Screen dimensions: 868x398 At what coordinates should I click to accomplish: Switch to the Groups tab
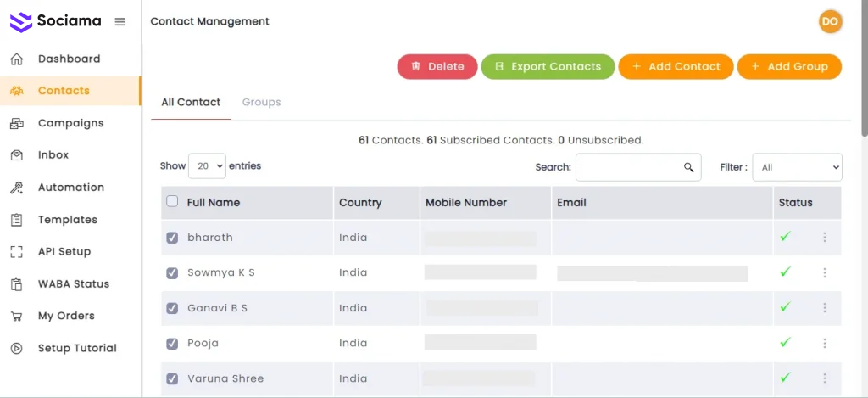(261, 102)
